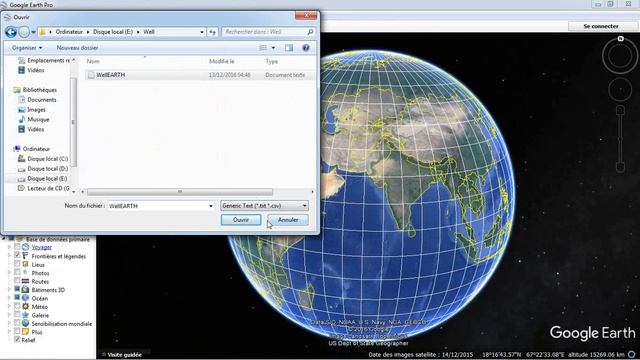Open Images library in navigation pane
Viewport: 640px width, 360px height.
click(x=32, y=109)
